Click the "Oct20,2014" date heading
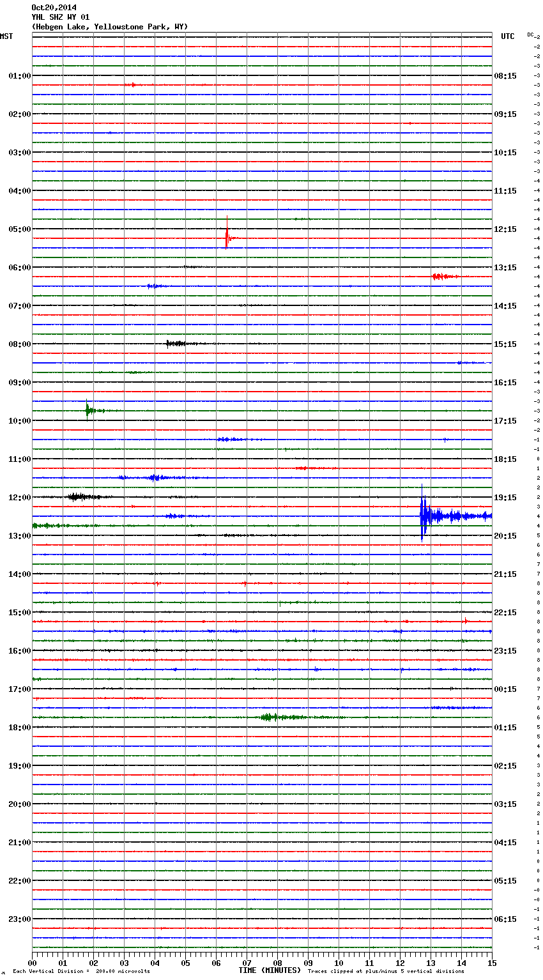The image size is (543, 980). 54,8
